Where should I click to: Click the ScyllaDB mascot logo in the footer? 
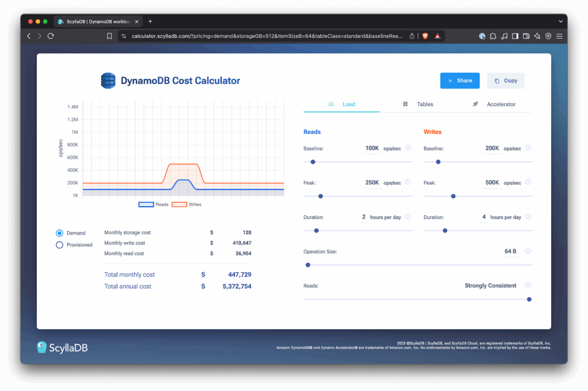coord(42,347)
